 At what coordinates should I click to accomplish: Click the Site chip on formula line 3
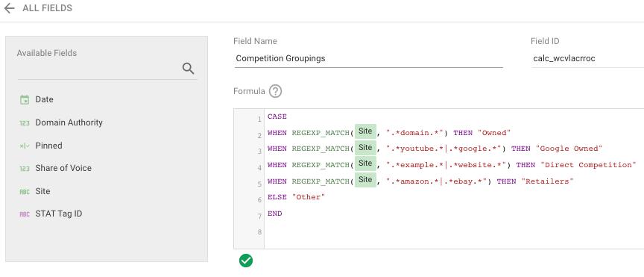pyautogui.click(x=365, y=148)
